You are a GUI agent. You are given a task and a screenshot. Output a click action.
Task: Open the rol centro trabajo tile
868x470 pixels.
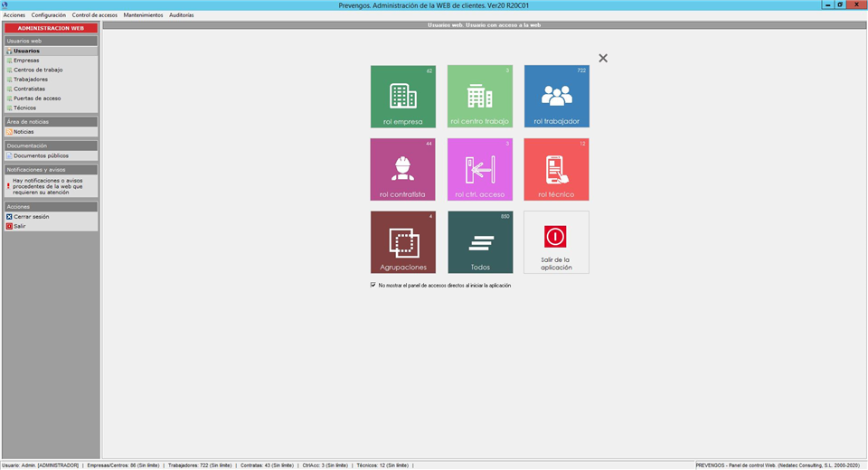[x=479, y=97]
